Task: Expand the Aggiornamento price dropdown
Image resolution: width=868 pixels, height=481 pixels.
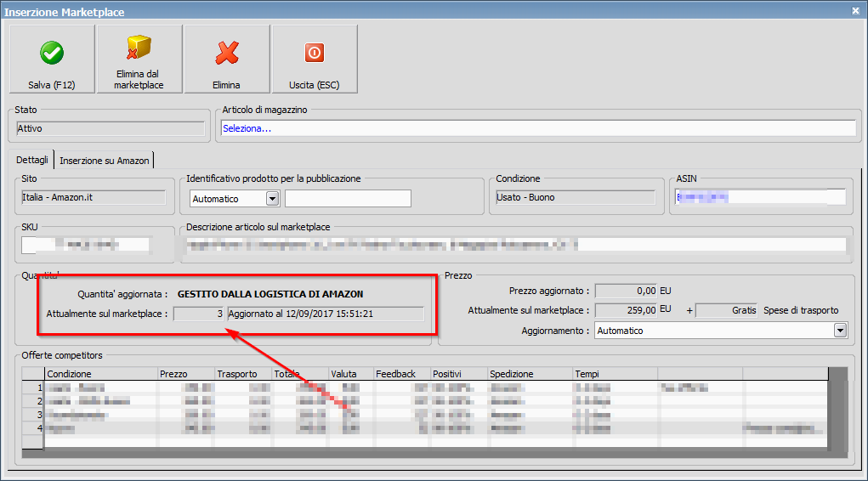Action: 841,330
